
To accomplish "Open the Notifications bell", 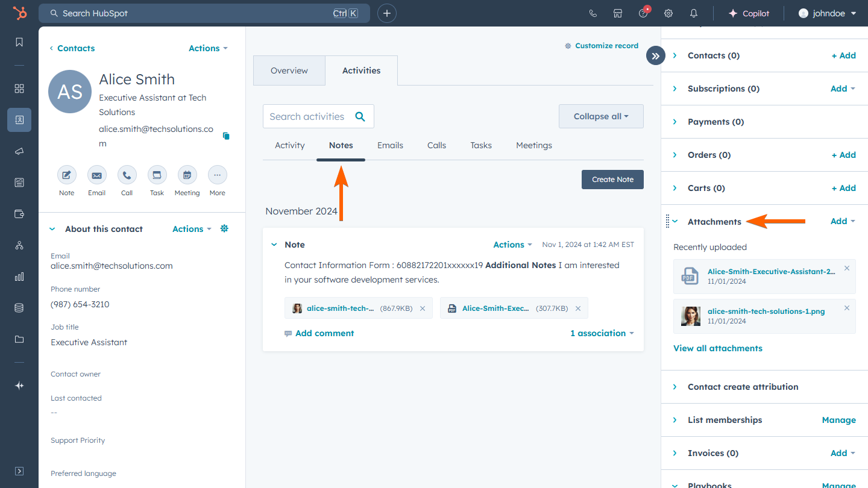I will coord(694,13).
